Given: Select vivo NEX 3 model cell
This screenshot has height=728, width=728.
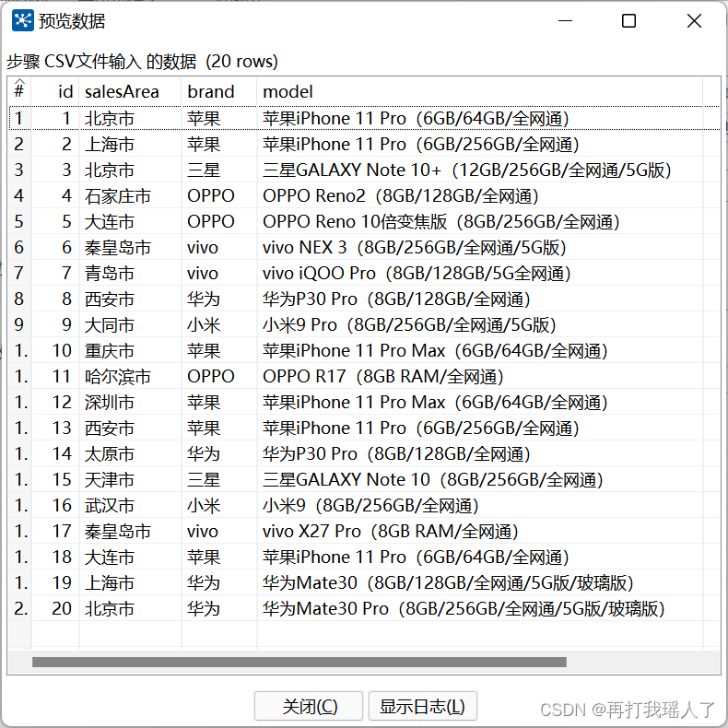Looking at the screenshot, I should click(x=479, y=248).
